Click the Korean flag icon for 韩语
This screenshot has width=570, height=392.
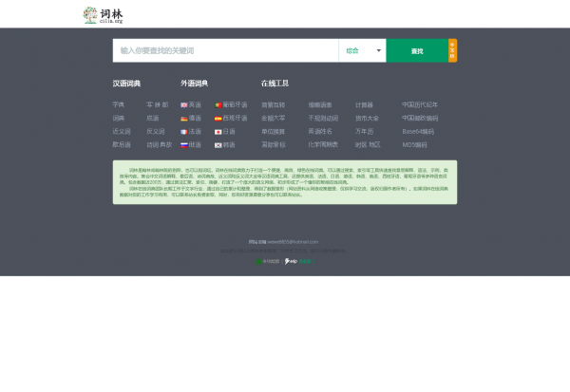point(218,144)
